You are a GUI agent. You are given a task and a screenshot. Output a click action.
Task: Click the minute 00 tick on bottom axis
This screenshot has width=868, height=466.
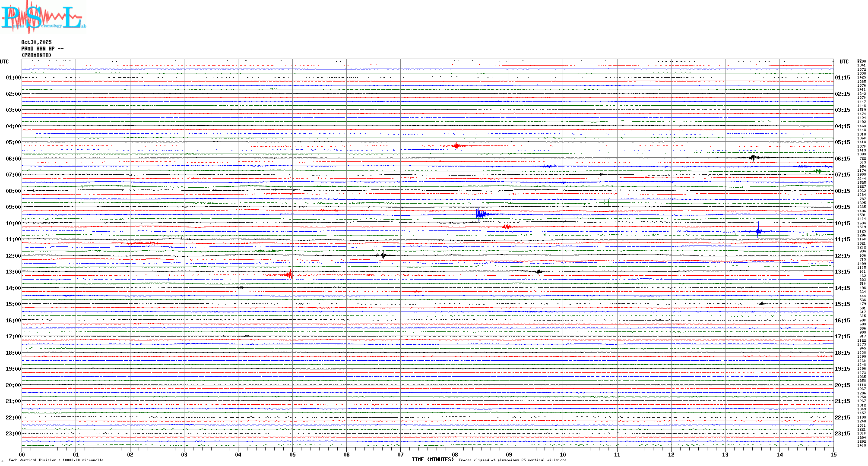tap(22, 454)
